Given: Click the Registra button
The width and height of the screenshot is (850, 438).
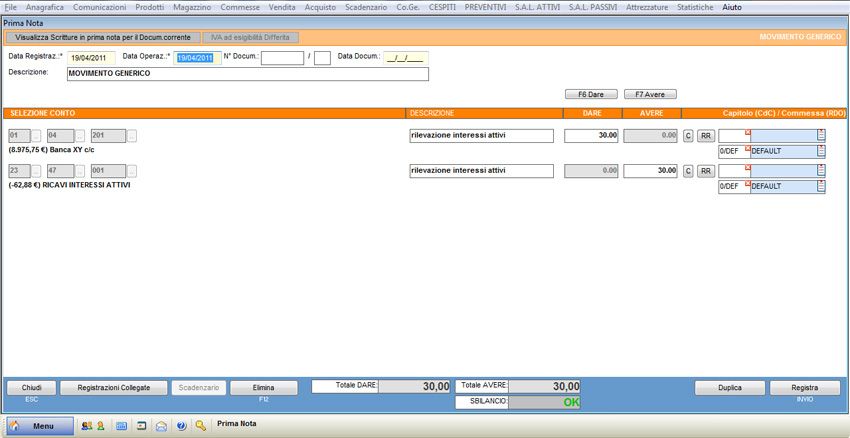Looking at the screenshot, I should 804,388.
